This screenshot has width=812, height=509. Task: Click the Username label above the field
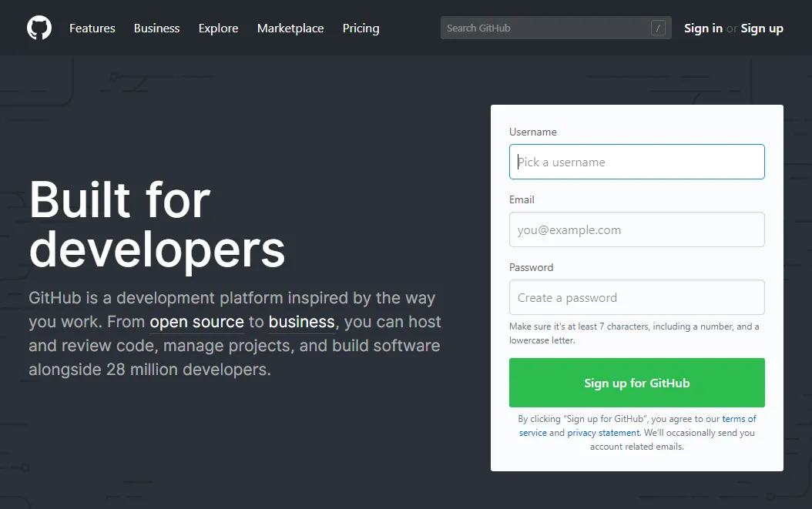[x=532, y=132]
